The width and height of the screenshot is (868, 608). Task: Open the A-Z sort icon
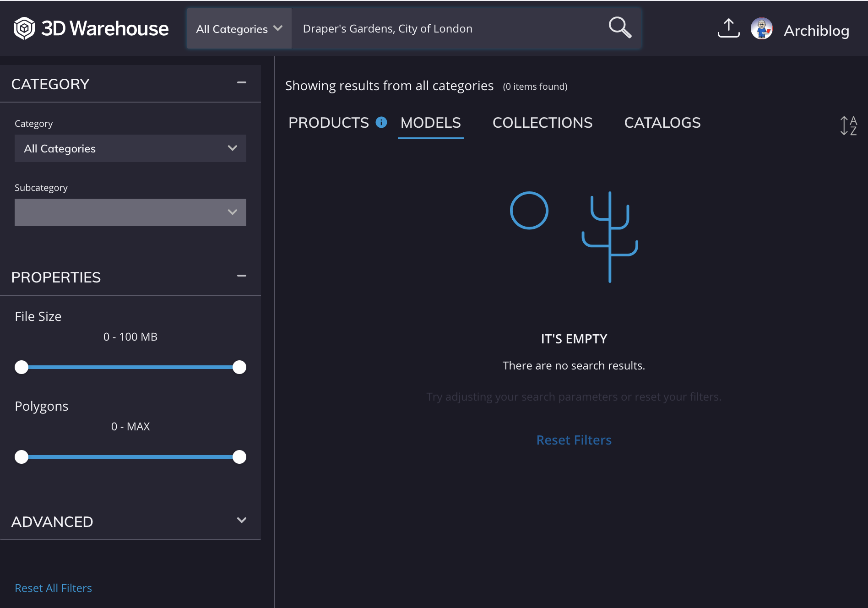(848, 125)
